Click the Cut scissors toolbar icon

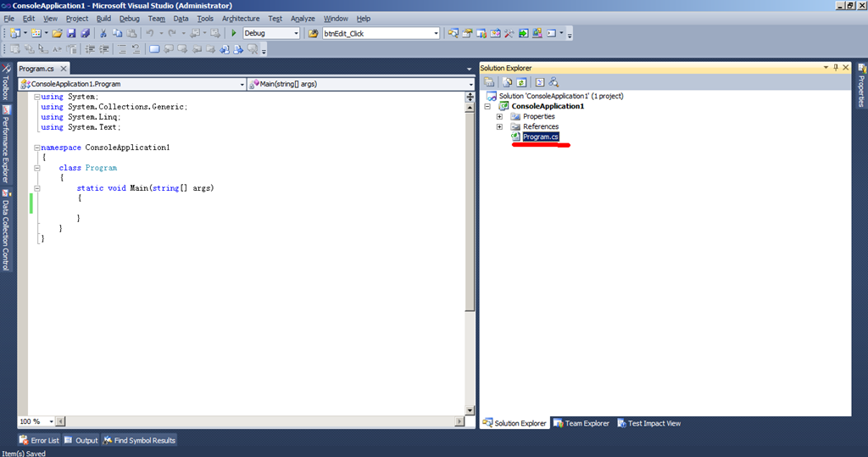tap(103, 33)
